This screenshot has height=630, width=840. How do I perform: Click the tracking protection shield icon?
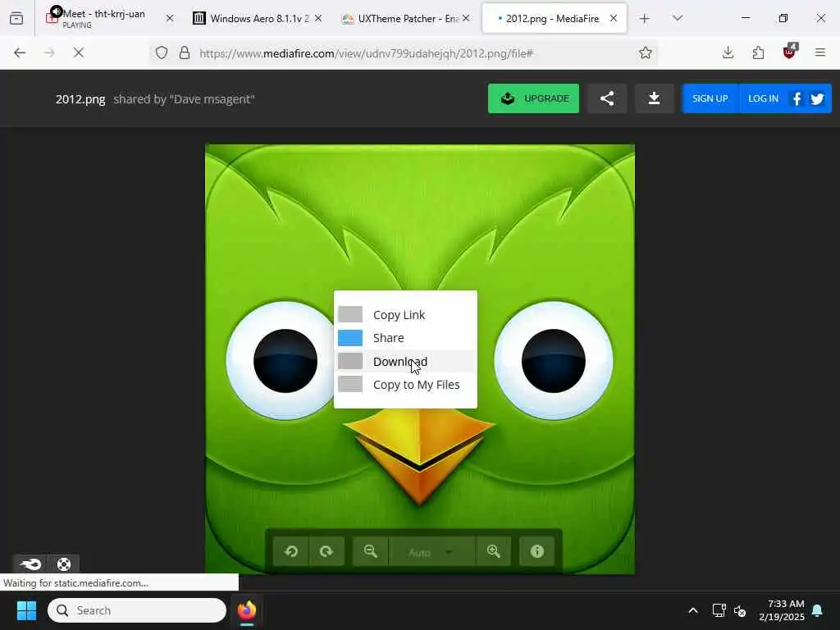(x=162, y=52)
